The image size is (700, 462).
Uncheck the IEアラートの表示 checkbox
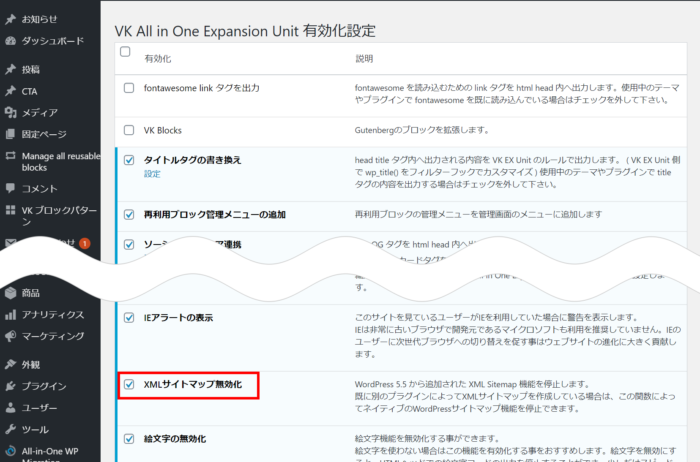coord(129,318)
